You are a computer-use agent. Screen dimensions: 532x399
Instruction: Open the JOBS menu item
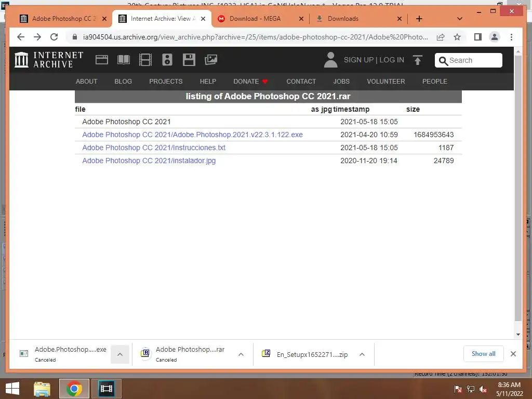341,82
